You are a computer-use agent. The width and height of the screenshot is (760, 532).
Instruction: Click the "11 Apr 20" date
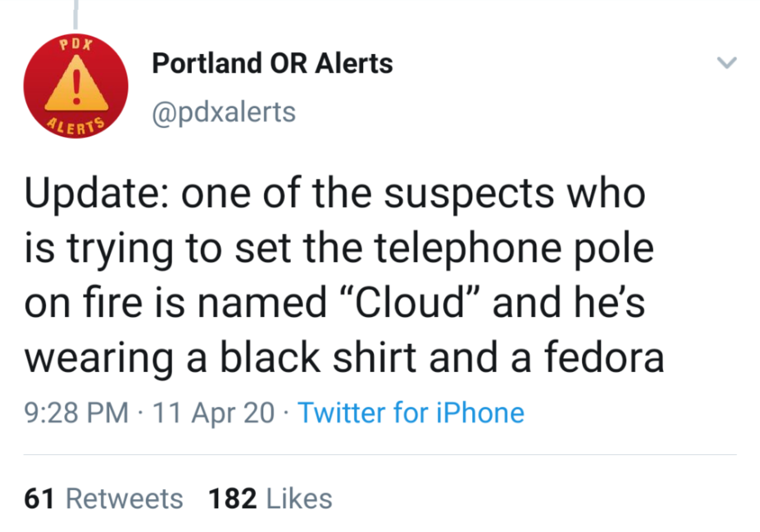pyautogui.click(x=213, y=413)
